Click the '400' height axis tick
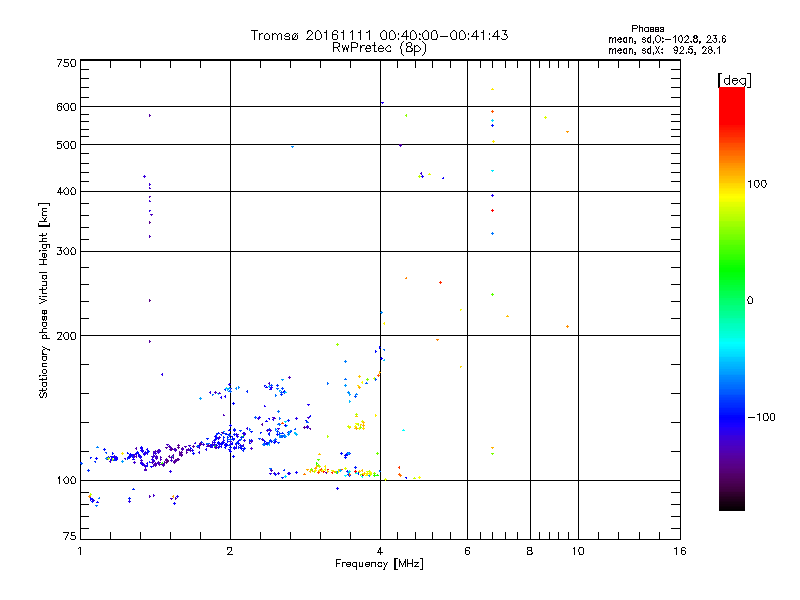The width and height of the screenshot is (800, 600). click(x=67, y=192)
